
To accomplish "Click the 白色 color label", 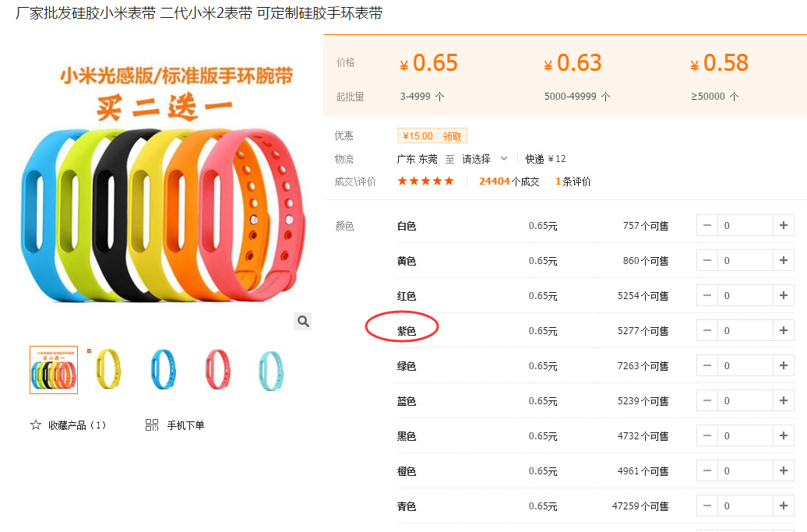I will coord(407,226).
